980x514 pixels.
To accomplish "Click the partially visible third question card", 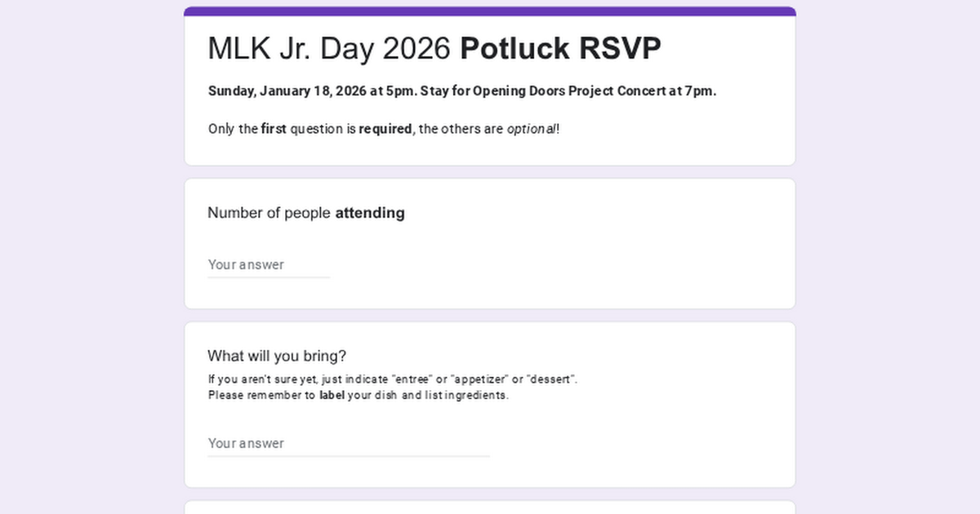I will point(490,507).
